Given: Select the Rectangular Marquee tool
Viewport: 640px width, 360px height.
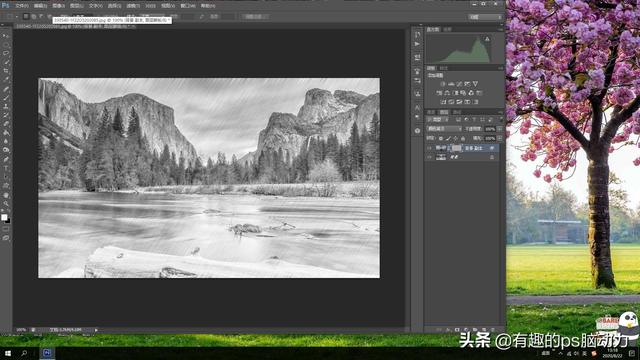Looking at the screenshot, I should coord(6,45).
